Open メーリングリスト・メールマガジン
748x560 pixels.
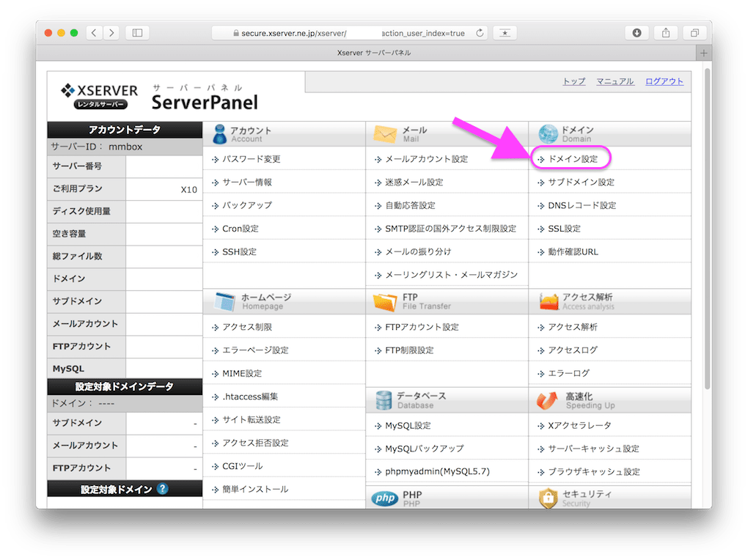pyautogui.click(x=451, y=275)
